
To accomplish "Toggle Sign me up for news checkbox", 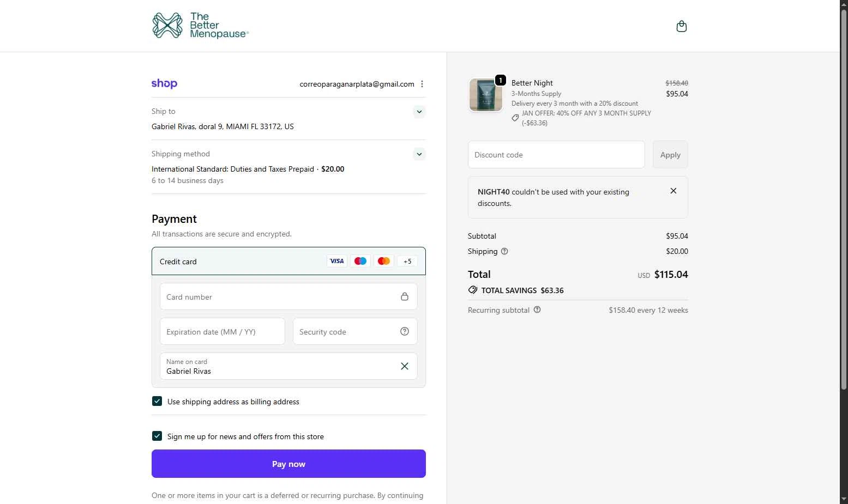I will coord(157,436).
